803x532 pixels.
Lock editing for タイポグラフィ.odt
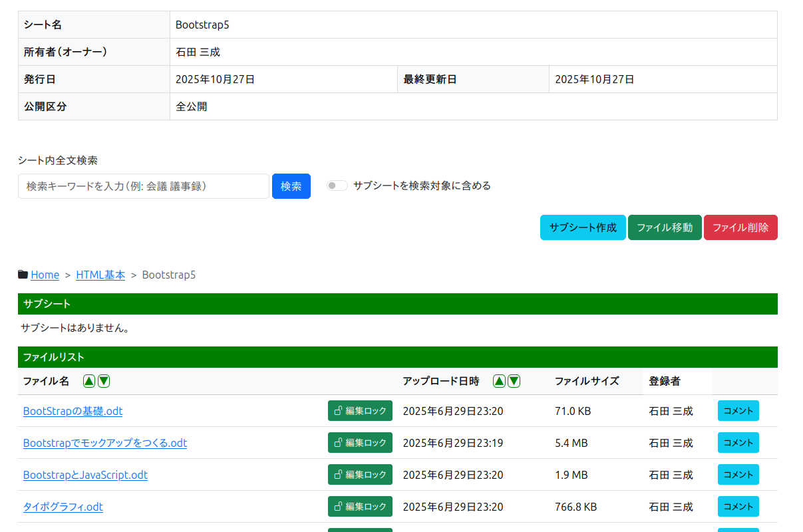tap(360, 507)
